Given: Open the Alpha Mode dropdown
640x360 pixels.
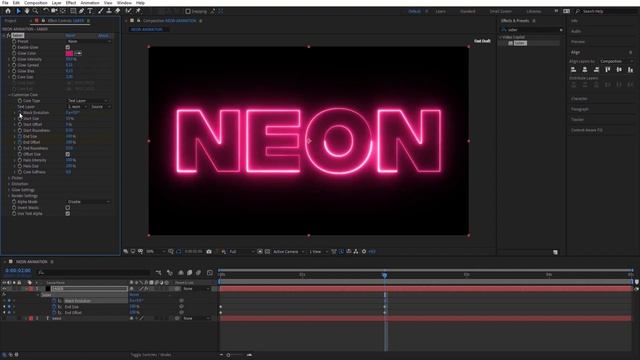Looking at the screenshot, I should click(x=89, y=202).
